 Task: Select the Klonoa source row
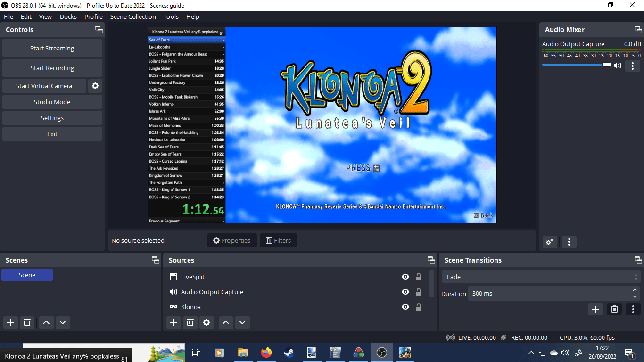point(296,307)
